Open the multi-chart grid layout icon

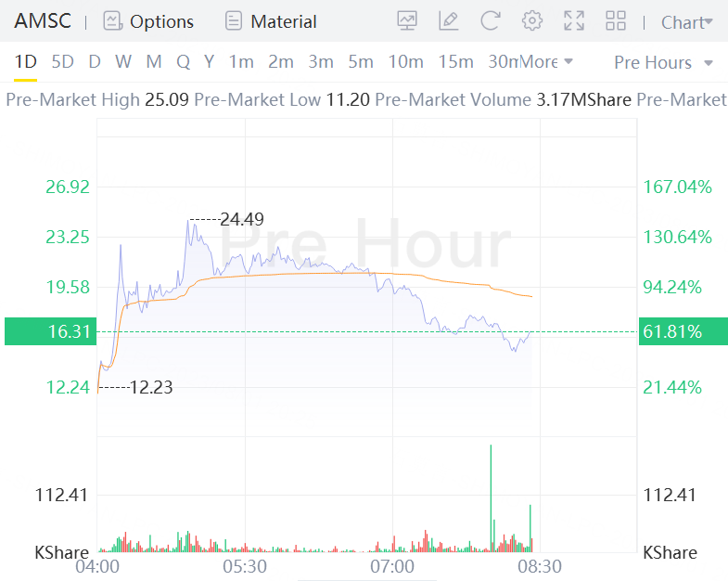click(x=616, y=21)
